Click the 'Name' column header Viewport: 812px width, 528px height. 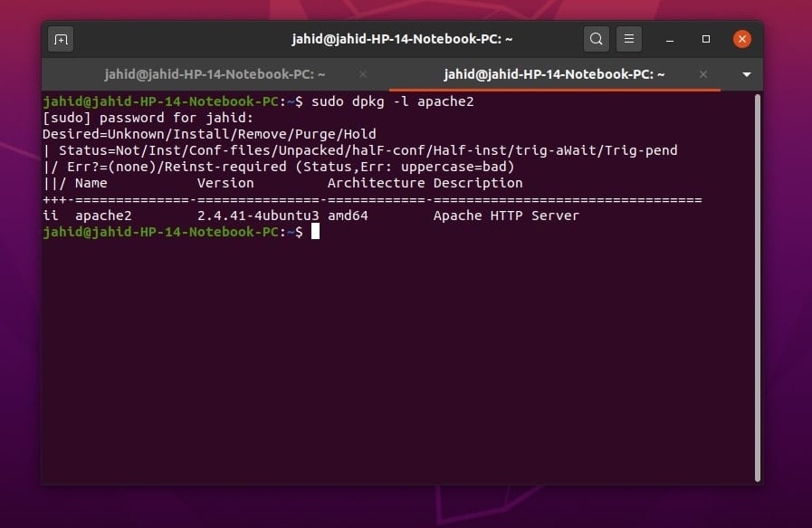[x=91, y=183]
